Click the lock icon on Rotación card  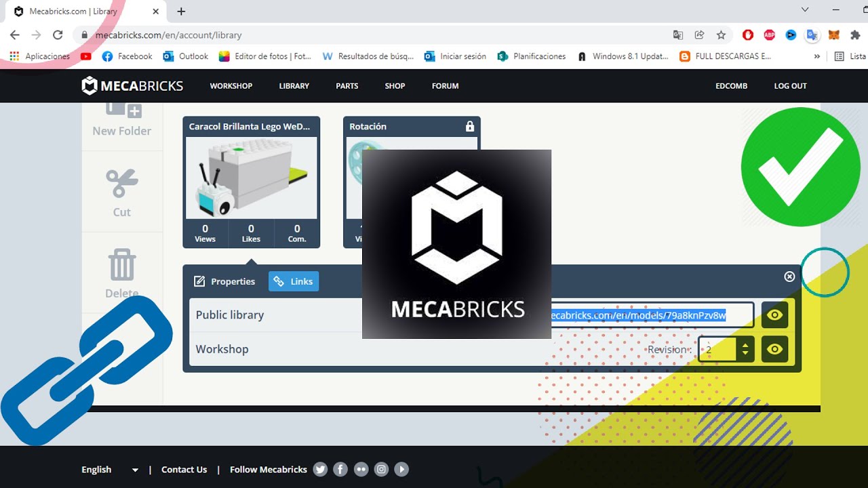coord(470,127)
